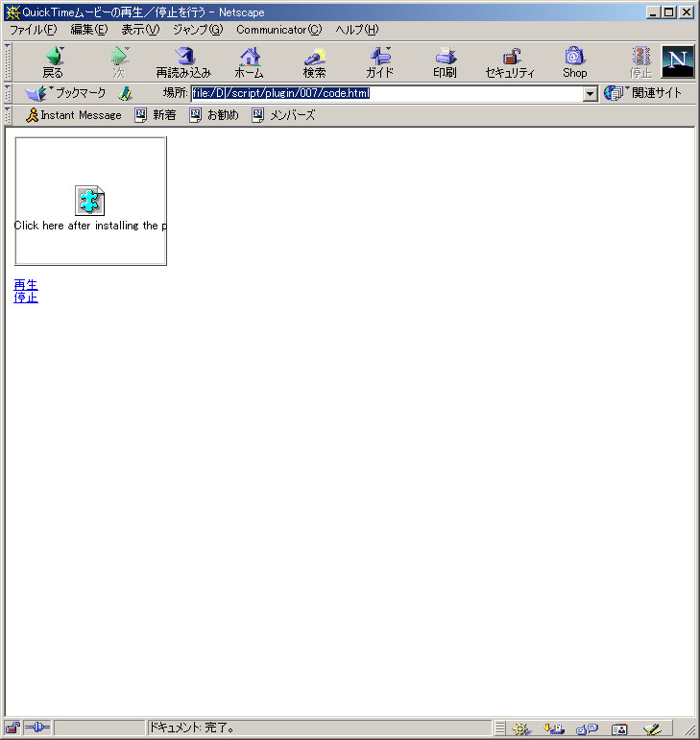Click the URL location field
This screenshot has height=740, width=700.
(387, 93)
